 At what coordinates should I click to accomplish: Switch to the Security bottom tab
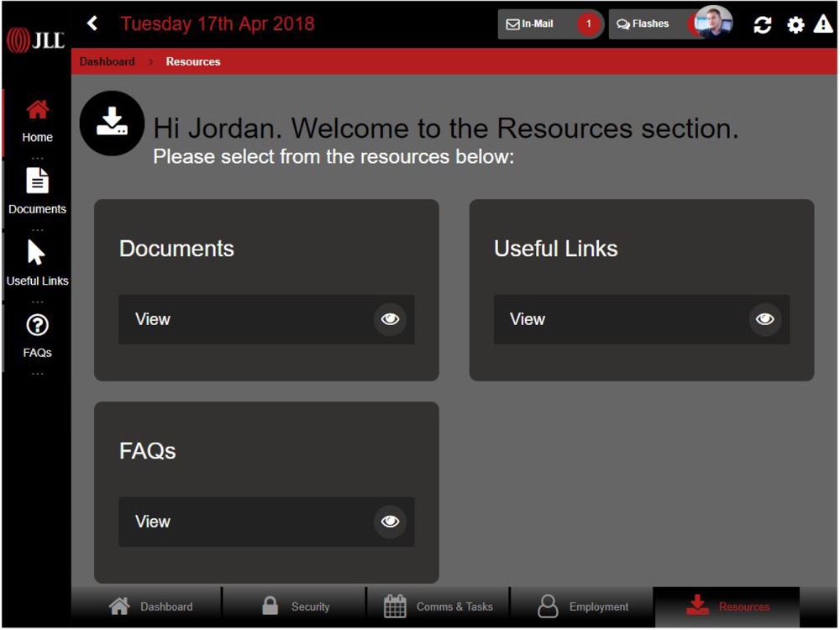(x=295, y=607)
